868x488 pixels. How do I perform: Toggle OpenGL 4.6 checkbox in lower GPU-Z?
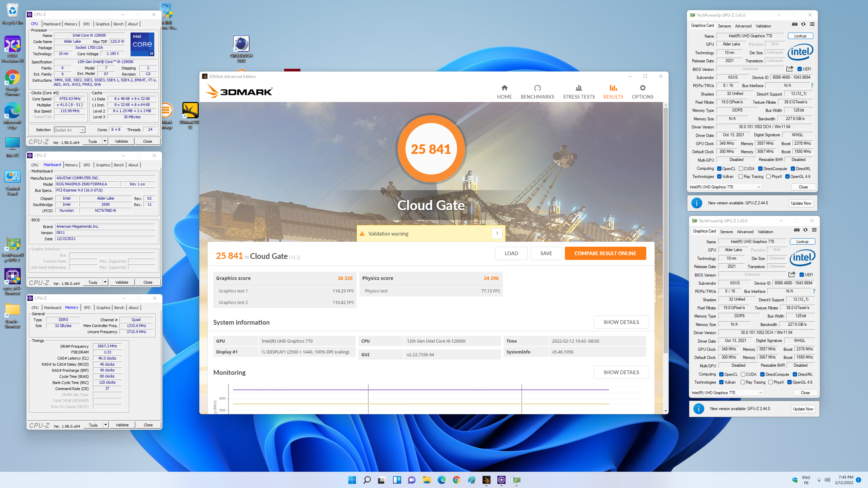(x=789, y=382)
